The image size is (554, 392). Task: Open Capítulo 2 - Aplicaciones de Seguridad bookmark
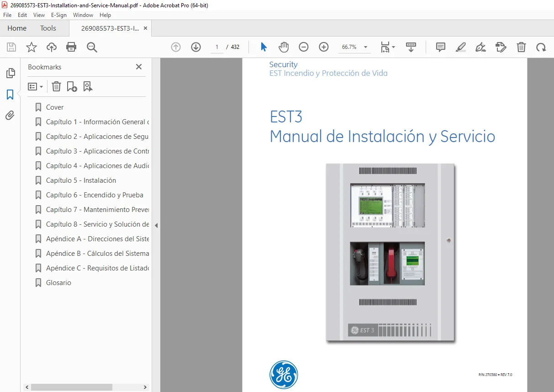click(97, 137)
